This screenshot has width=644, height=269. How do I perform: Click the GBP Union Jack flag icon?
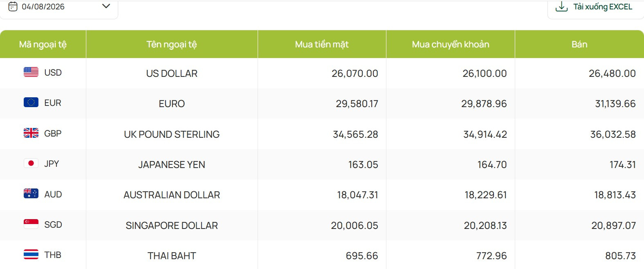(31, 133)
